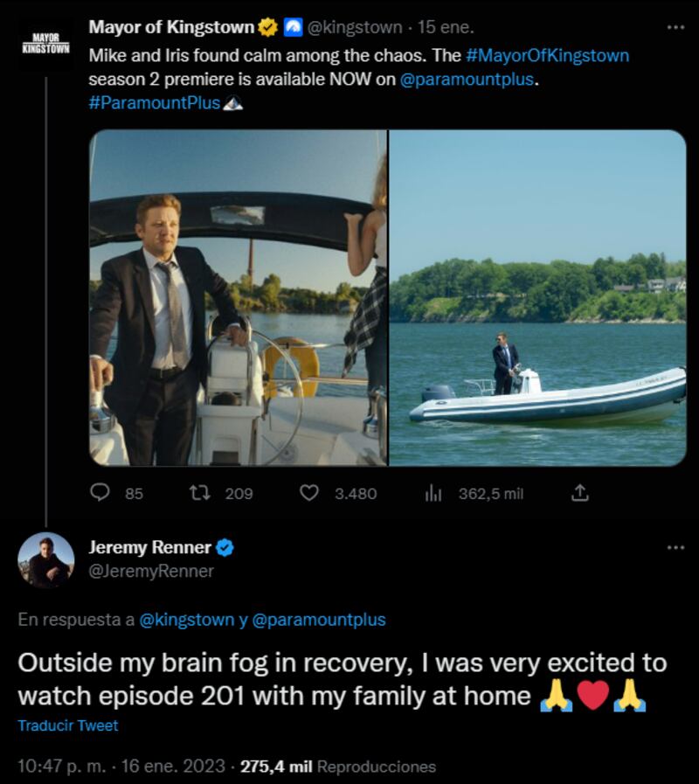The image size is (699, 784).
Task: Click Jeremy Renner's blue verified badge
Action: pos(225,548)
